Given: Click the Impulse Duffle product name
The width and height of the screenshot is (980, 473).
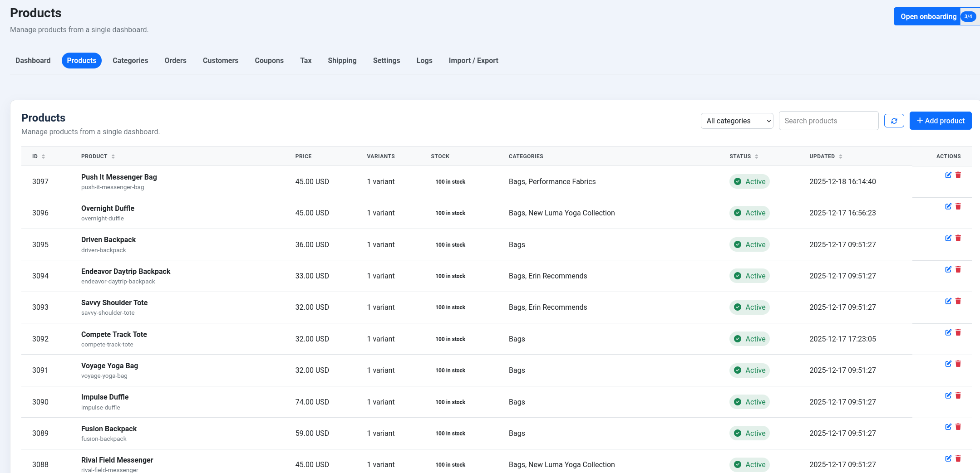Looking at the screenshot, I should [105, 397].
